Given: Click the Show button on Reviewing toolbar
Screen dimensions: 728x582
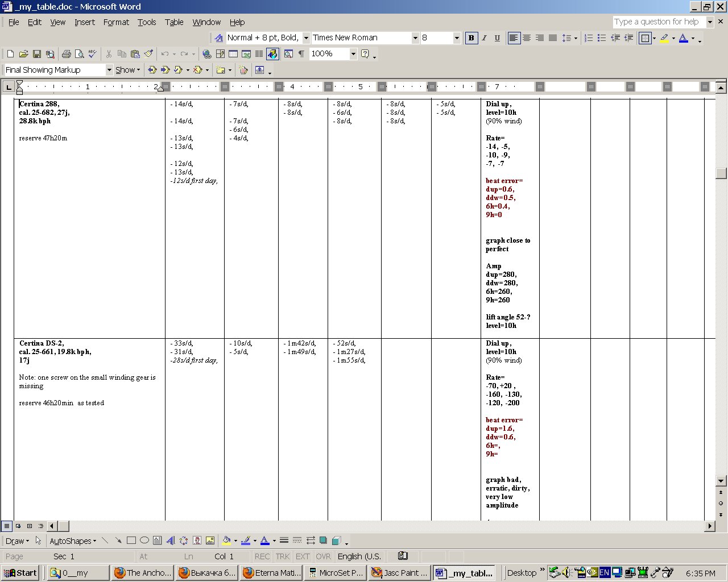Looking at the screenshot, I should [x=127, y=70].
